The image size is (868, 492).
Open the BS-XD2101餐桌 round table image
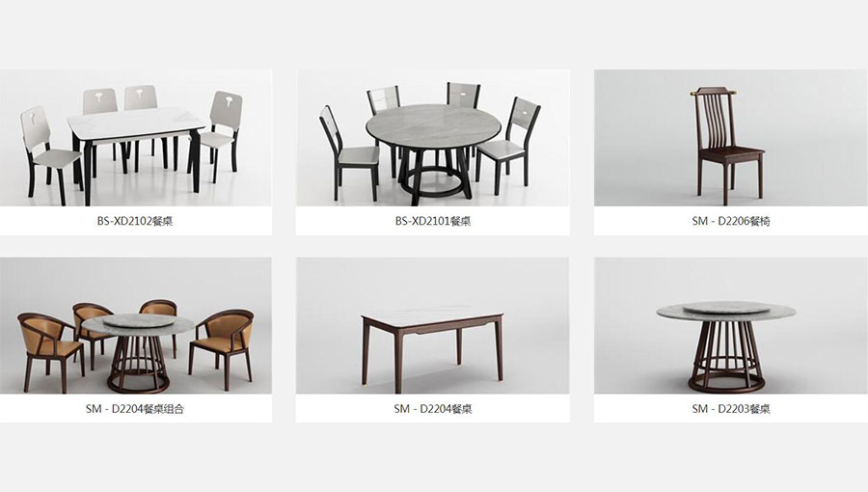[432, 137]
